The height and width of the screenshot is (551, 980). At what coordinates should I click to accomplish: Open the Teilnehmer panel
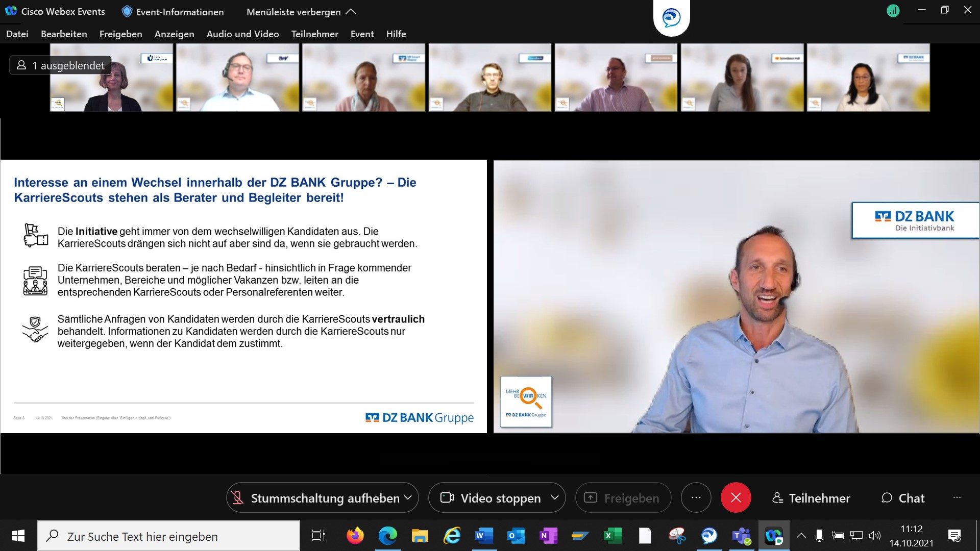coord(811,498)
